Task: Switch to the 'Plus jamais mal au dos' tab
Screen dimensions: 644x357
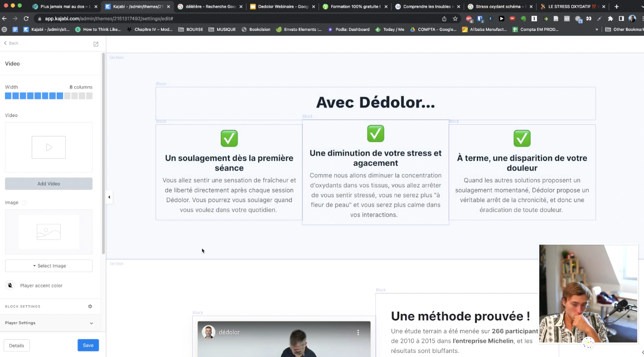Action: 65,6
